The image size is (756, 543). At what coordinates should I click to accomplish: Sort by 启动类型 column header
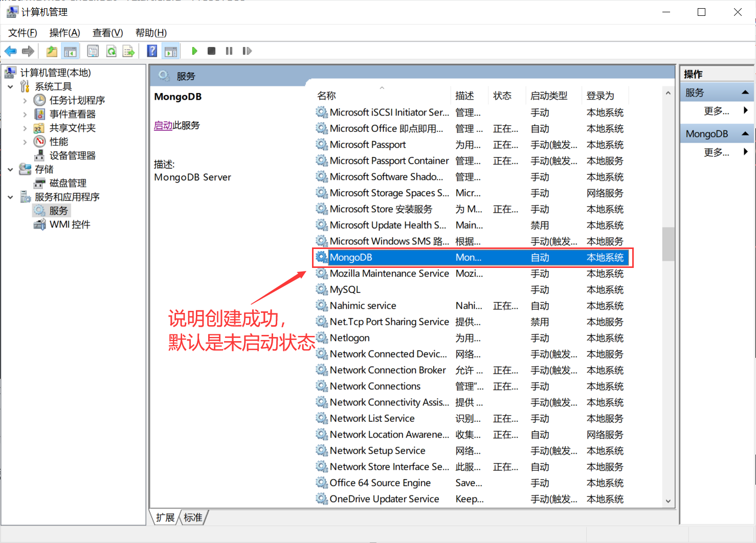pyautogui.click(x=553, y=96)
